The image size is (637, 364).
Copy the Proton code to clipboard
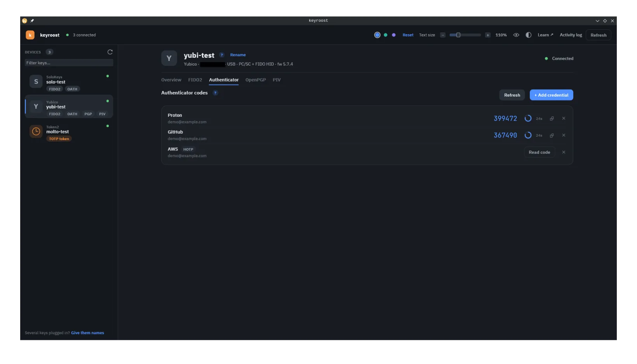(x=552, y=118)
